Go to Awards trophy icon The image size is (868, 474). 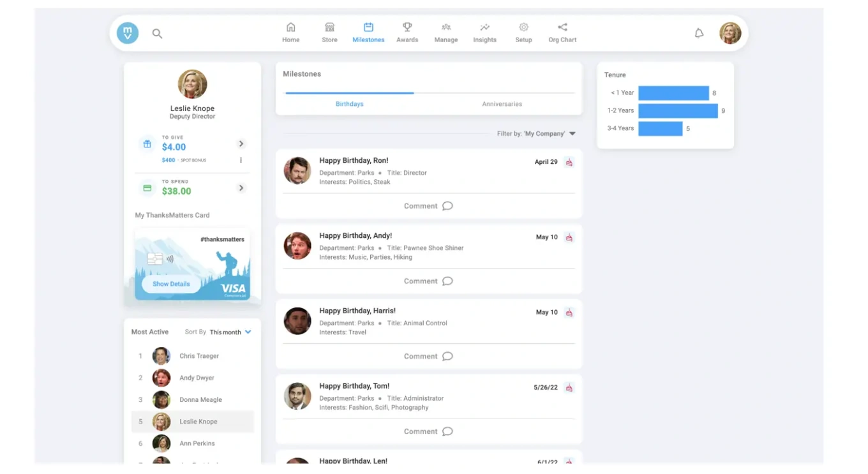coord(407,27)
